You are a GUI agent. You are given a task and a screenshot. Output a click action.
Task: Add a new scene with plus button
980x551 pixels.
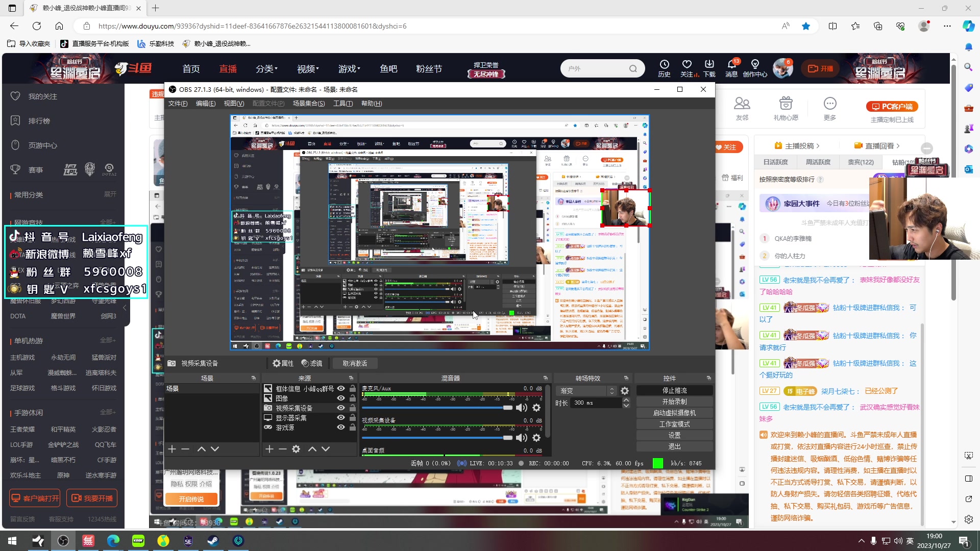click(x=172, y=449)
